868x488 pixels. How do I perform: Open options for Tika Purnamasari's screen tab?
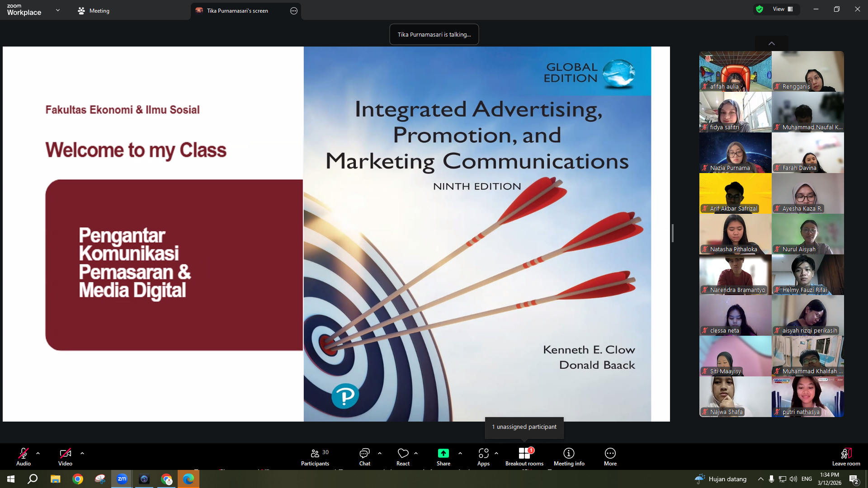(x=294, y=11)
